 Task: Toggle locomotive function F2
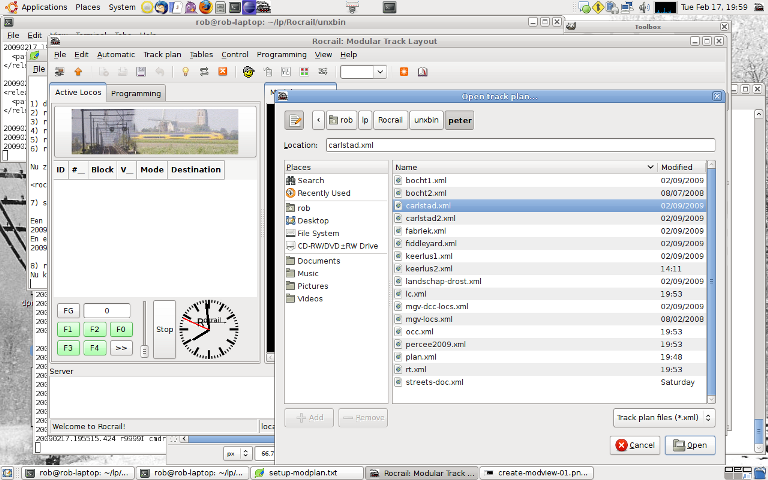93,329
